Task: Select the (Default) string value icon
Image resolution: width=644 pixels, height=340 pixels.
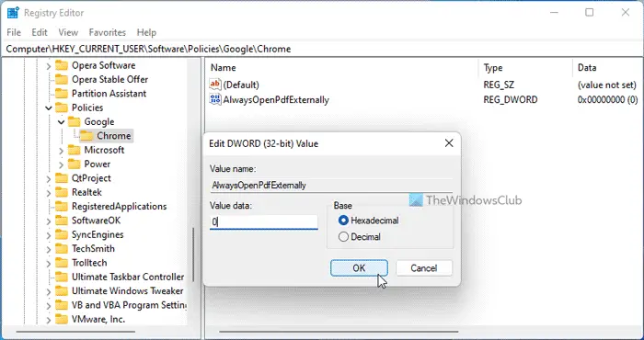Action: click(215, 85)
